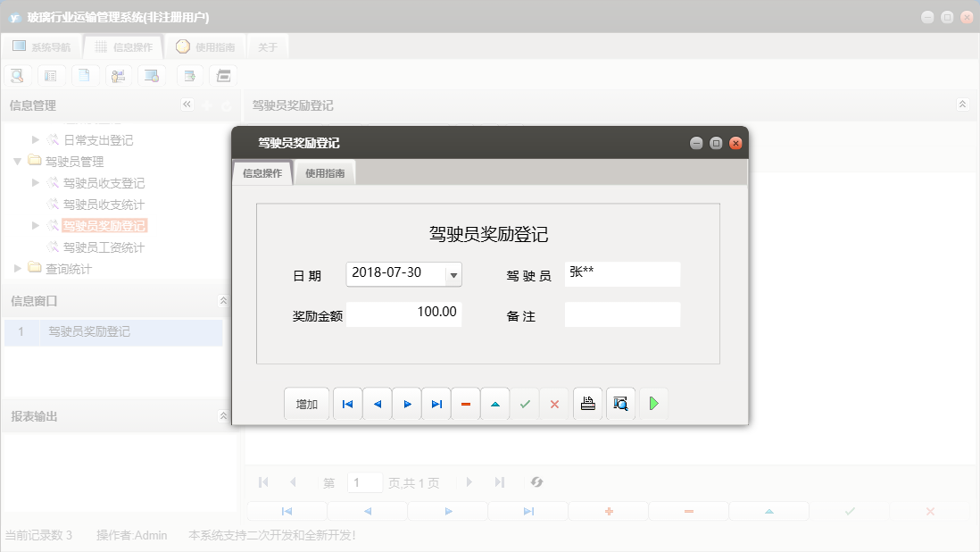
Task: Open print preview in the reward dialog
Action: coord(620,403)
